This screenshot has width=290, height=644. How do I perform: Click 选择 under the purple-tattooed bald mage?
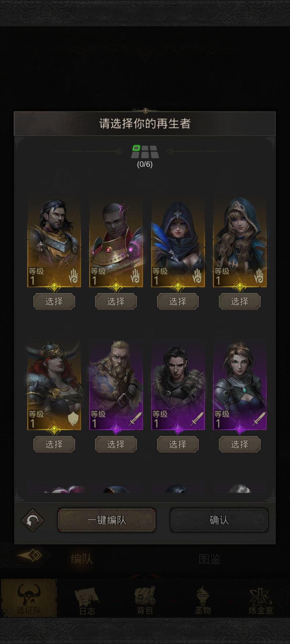tap(116, 301)
